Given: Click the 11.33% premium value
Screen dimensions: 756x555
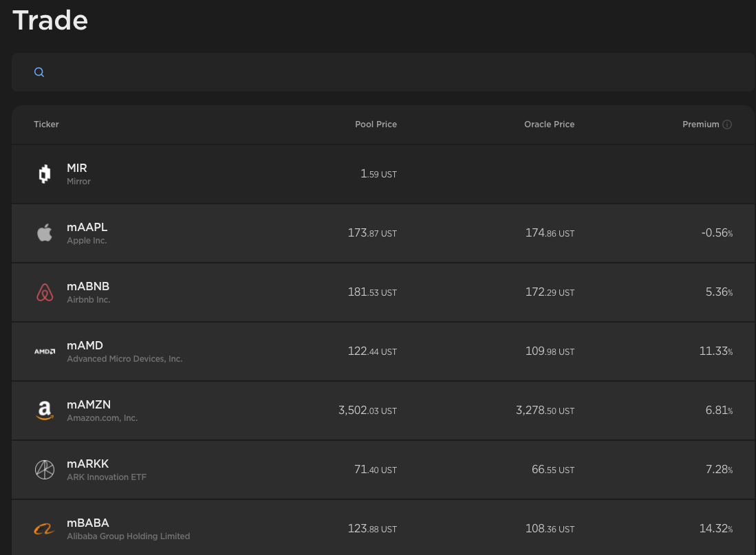Looking at the screenshot, I should tap(716, 351).
